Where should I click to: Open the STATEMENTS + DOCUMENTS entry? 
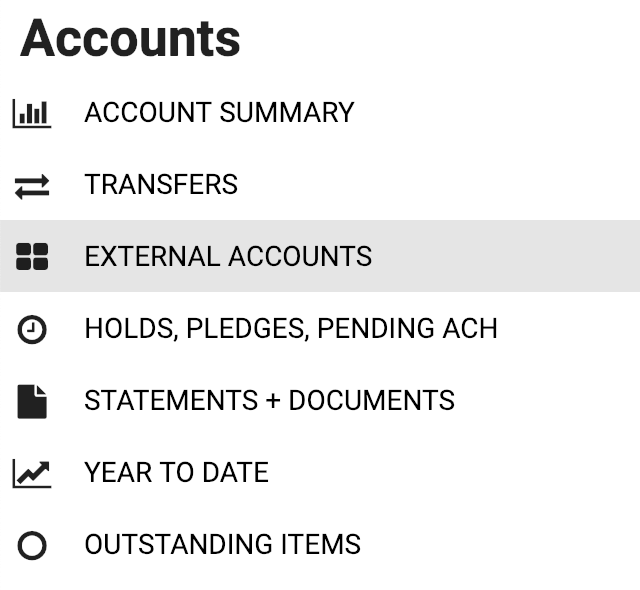269,401
